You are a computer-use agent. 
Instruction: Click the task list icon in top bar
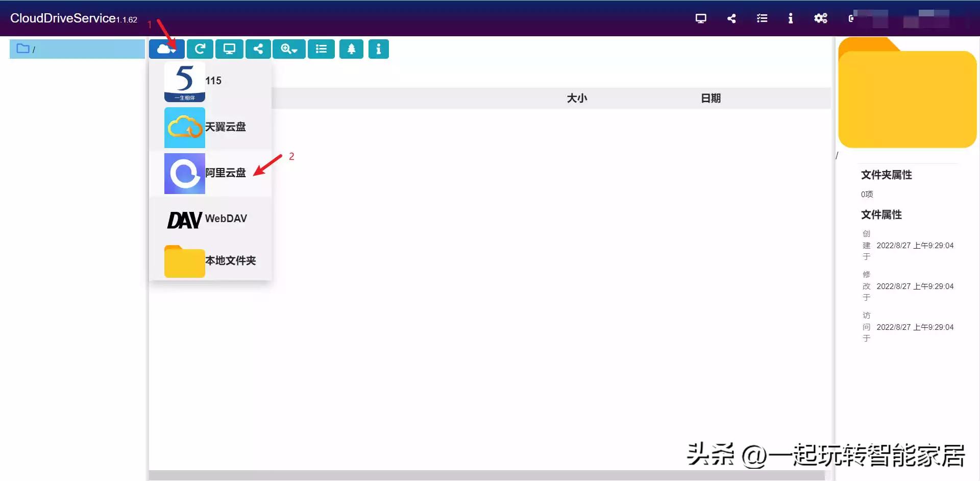point(762,18)
